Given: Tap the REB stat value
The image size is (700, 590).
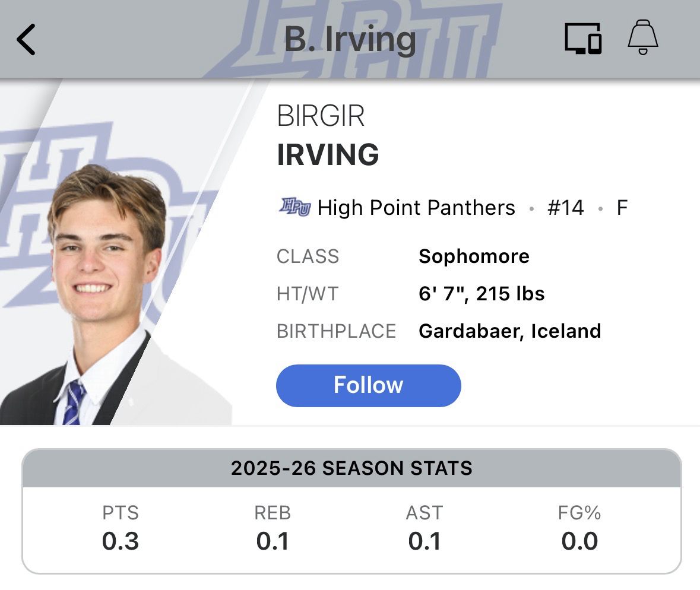Looking at the screenshot, I should [273, 541].
